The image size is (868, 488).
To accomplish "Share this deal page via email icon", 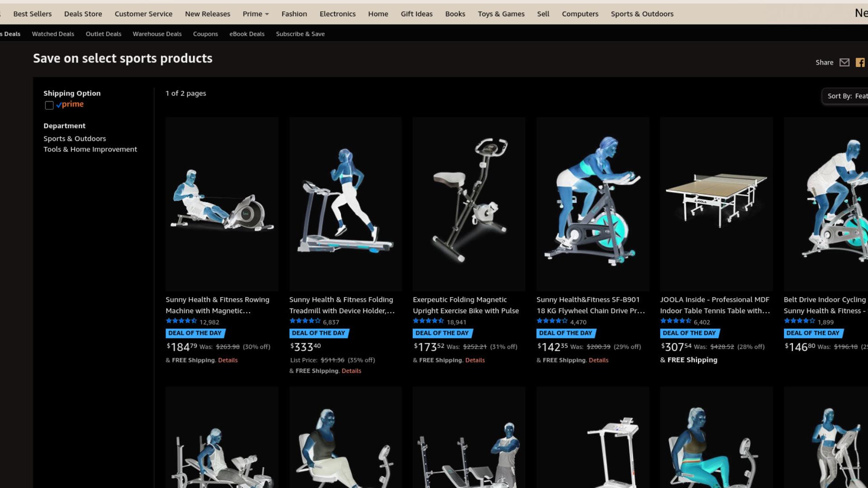I will tap(844, 63).
